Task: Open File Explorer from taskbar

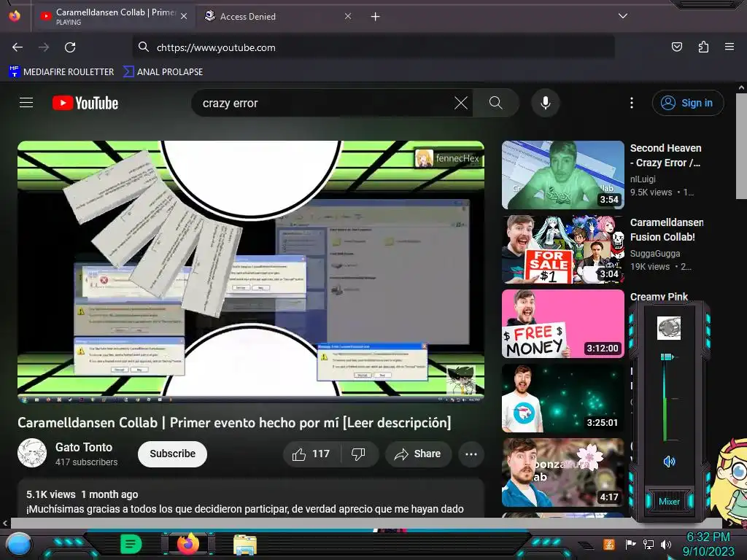Action: 245,544
